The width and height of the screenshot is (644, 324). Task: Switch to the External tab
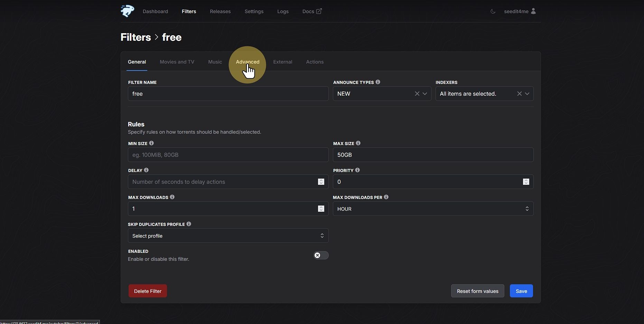(x=283, y=62)
